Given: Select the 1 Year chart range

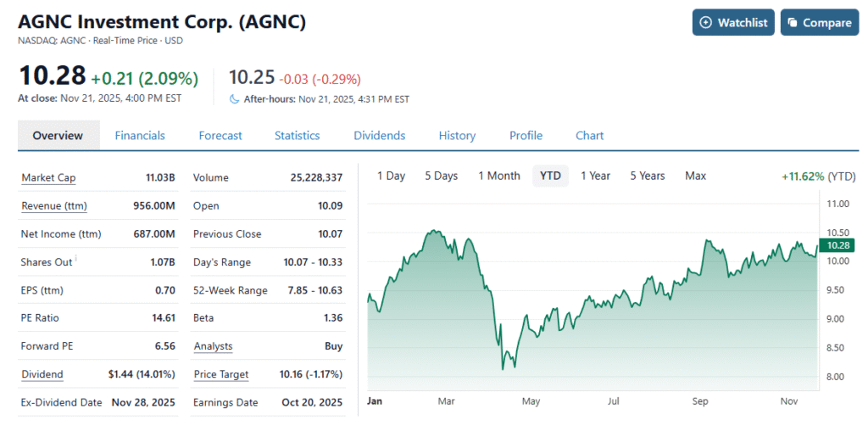Looking at the screenshot, I should 595,177.
